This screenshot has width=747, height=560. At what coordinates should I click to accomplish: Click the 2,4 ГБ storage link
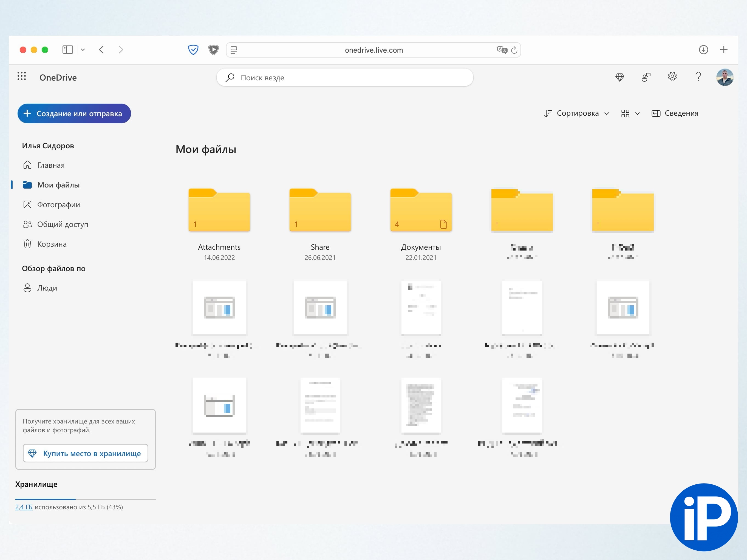click(24, 507)
